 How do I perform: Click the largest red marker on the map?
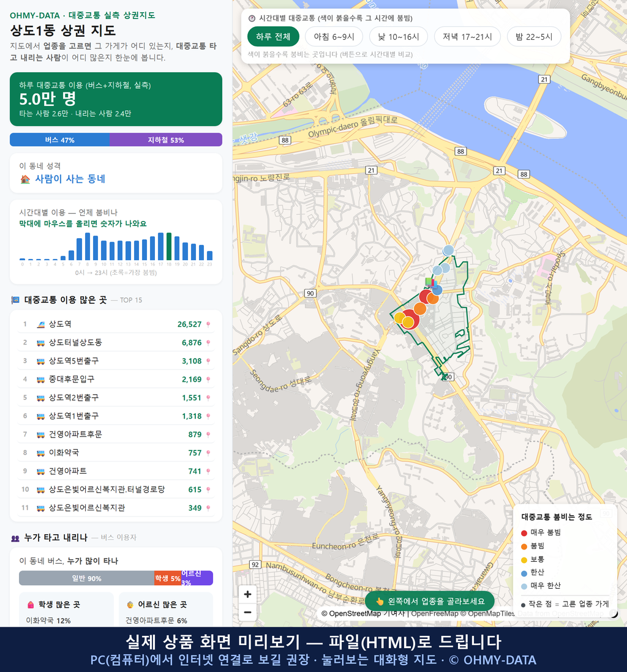[x=410, y=319]
